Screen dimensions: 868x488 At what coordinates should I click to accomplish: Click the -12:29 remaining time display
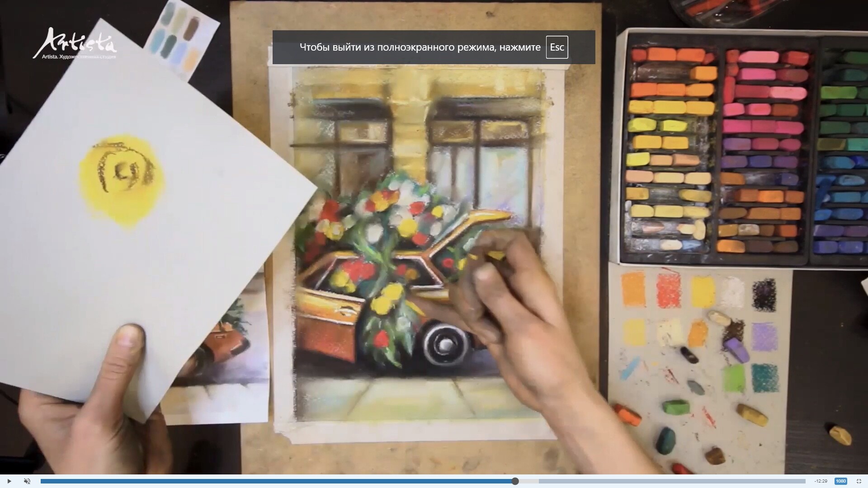point(821,481)
